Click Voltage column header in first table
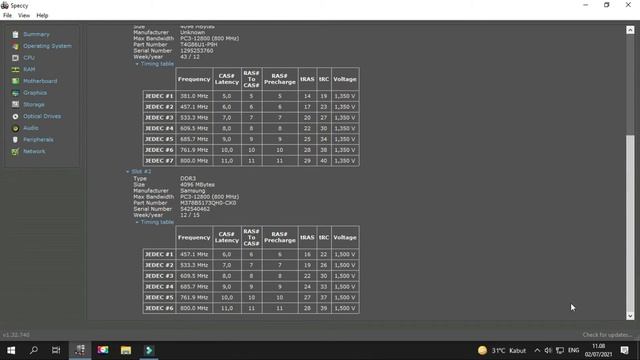 tap(345, 79)
